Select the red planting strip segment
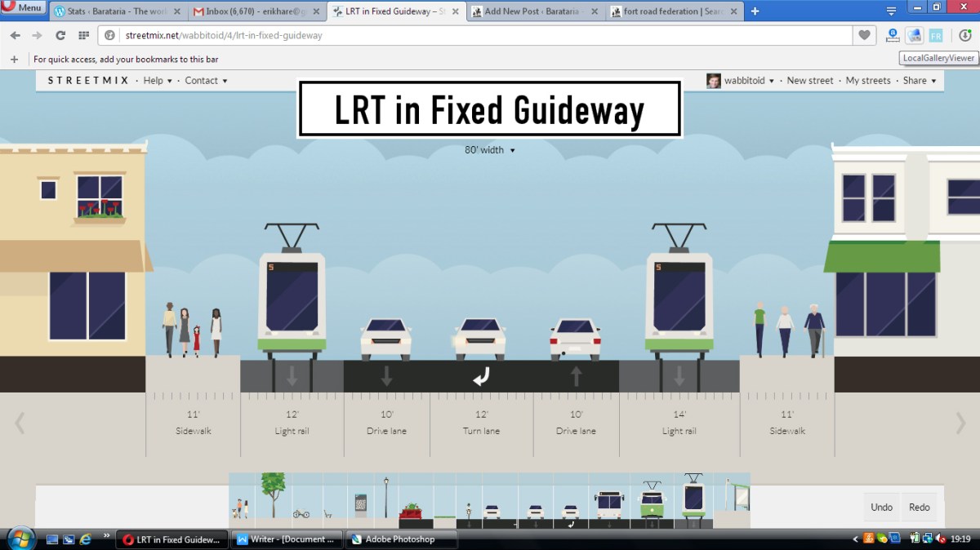The height and width of the screenshot is (550, 980). (x=410, y=512)
